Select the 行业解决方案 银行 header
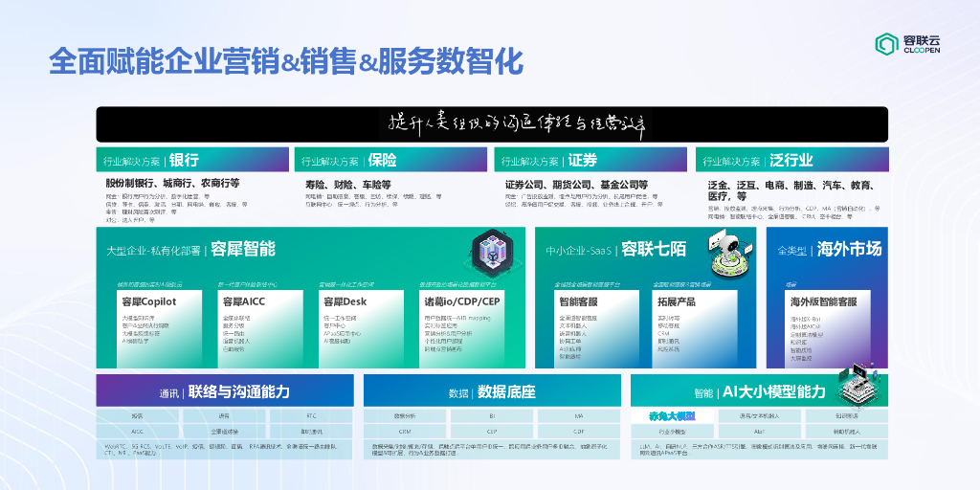The image size is (980, 490). (192, 160)
